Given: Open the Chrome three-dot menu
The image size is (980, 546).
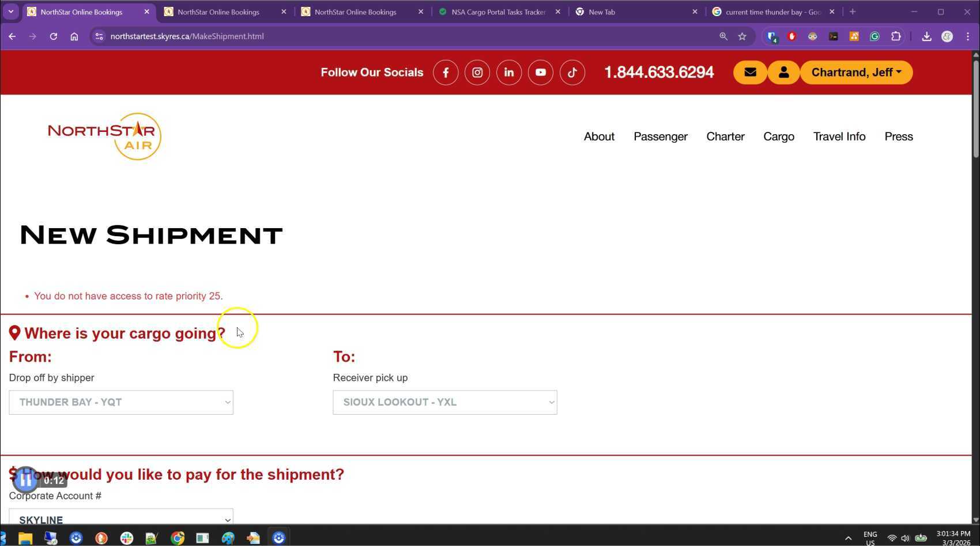Looking at the screenshot, I should coord(968,36).
